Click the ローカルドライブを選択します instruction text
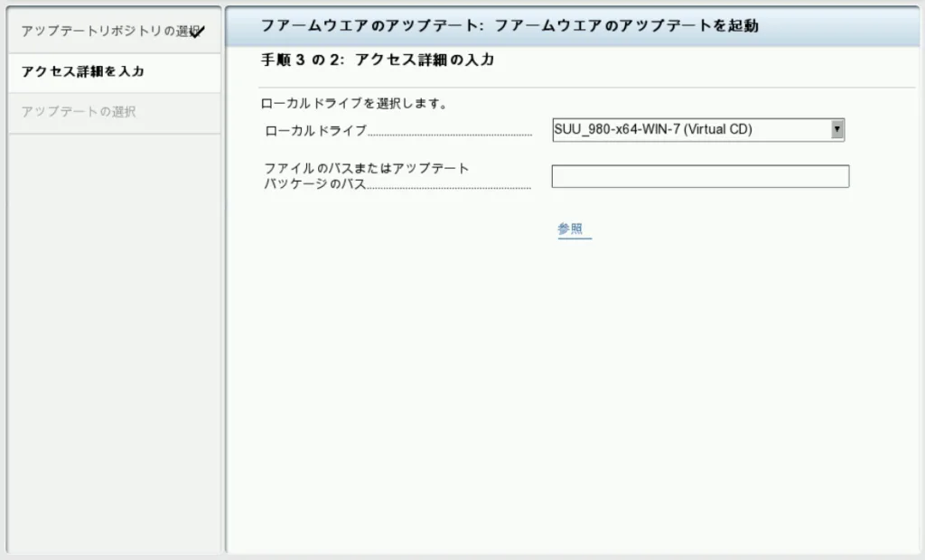 pyautogui.click(x=353, y=104)
